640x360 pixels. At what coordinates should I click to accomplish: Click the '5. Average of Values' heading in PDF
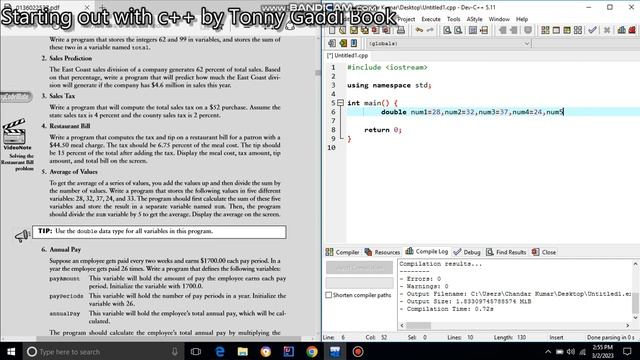(69, 172)
